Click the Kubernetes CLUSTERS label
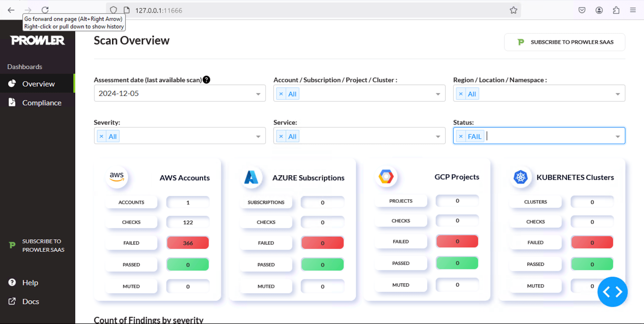The height and width of the screenshot is (324, 644). [535, 202]
